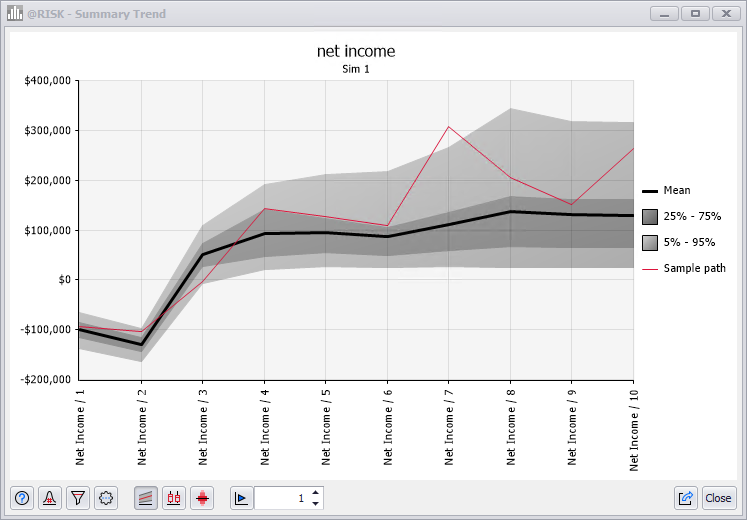Toggle the red sample path display button
747x520 pixels.
(x=202, y=498)
